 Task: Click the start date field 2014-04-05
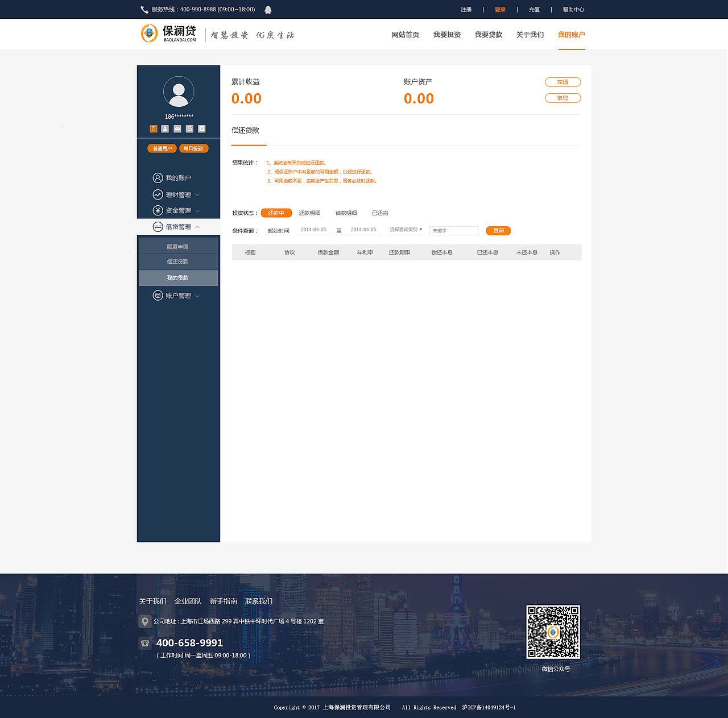313,230
